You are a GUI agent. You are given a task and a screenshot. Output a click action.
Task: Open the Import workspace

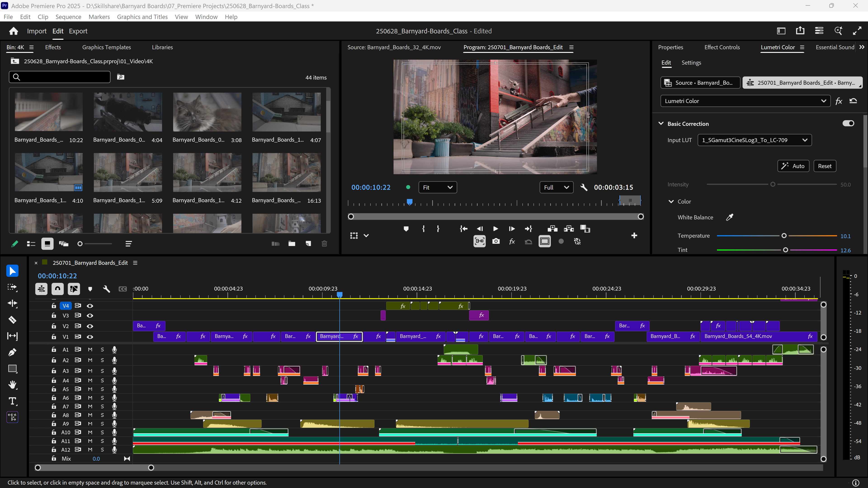[x=37, y=31]
